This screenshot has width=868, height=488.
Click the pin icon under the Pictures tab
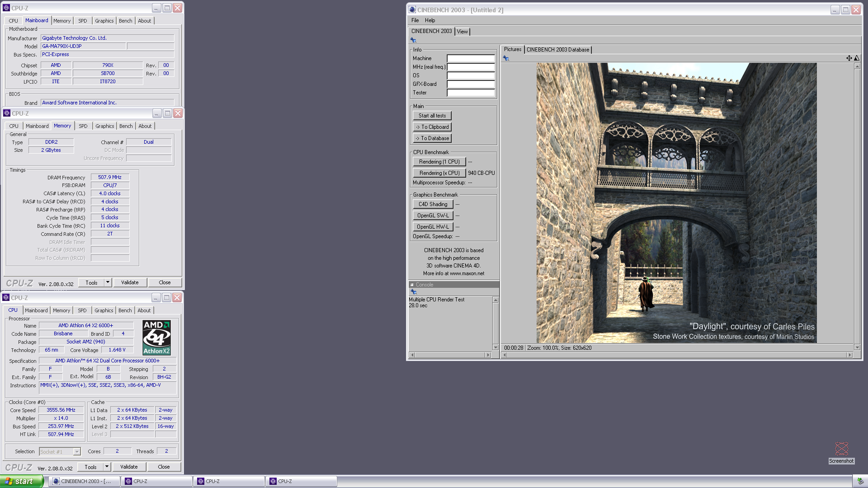tap(506, 58)
